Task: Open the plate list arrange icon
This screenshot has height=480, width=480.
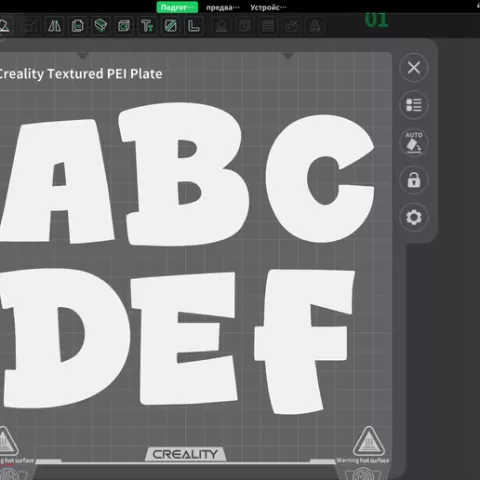Action: [414, 105]
